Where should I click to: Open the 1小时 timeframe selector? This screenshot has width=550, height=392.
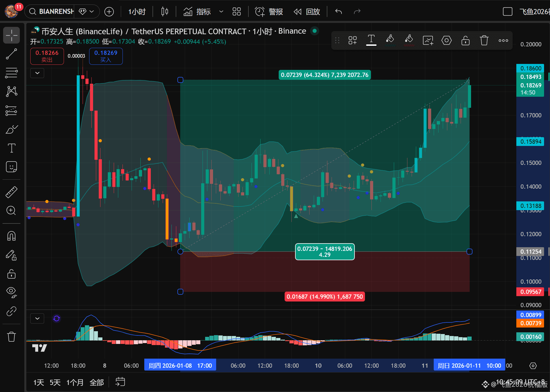point(137,12)
